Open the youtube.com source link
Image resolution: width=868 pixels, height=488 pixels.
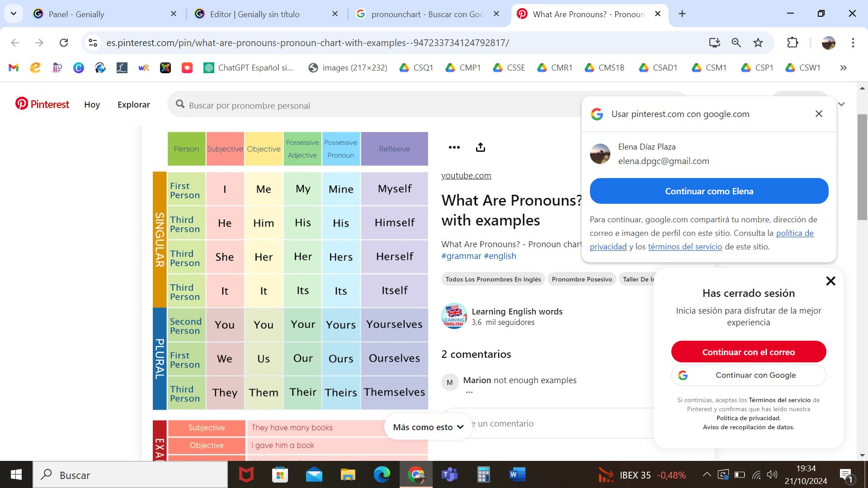466,175
